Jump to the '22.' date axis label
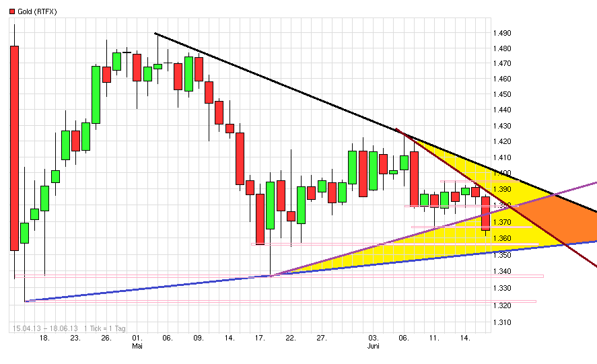The height and width of the screenshot is (364, 597). pos(291,337)
